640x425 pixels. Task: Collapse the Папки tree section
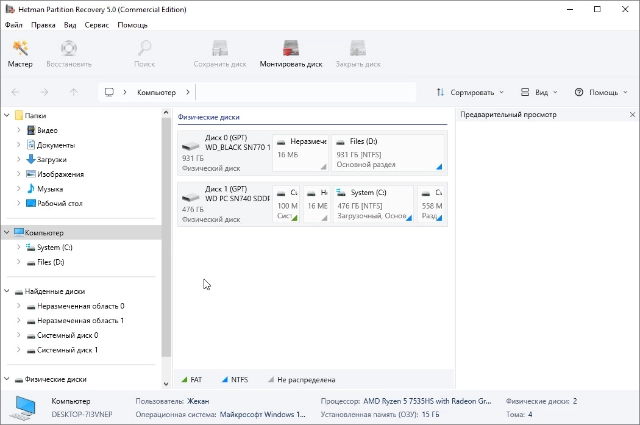[7, 116]
